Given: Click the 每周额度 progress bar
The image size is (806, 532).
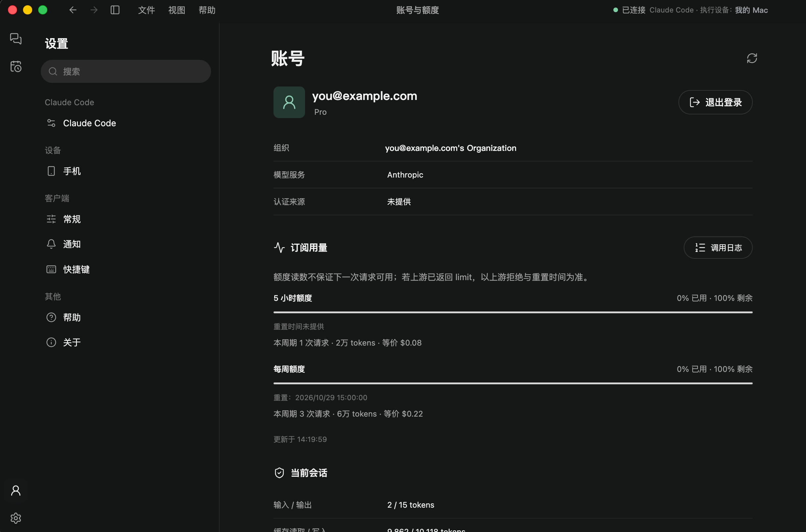Looking at the screenshot, I should 513,383.
